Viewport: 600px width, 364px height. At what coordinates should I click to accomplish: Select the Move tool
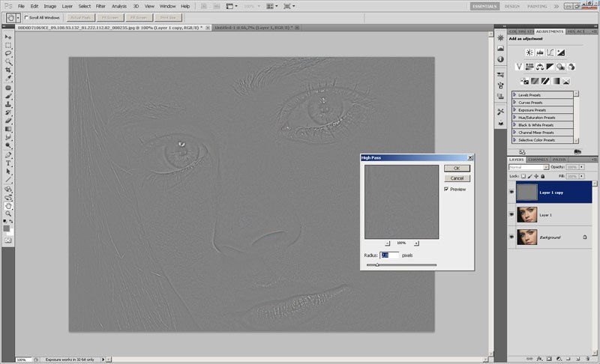(8, 37)
